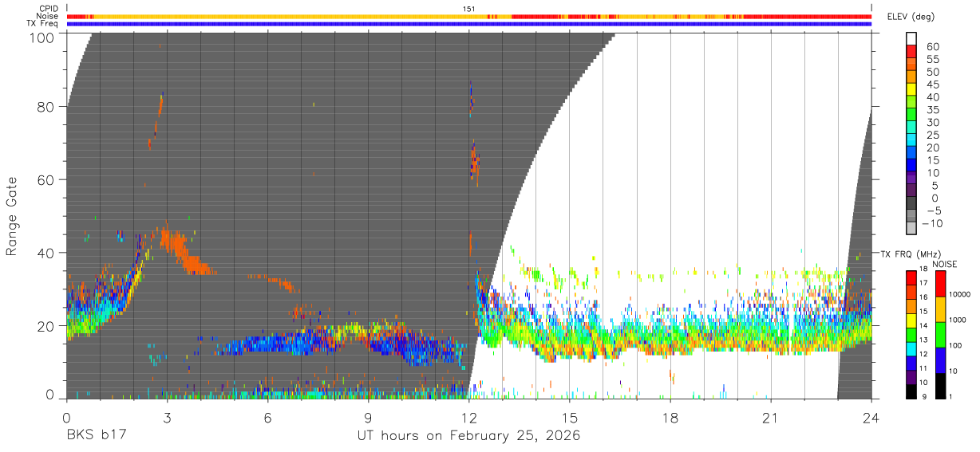Screen dimensions: 980x452
Task: Click the 24 hour mark on the UT axis
Action: pyautogui.click(x=871, y=417)
